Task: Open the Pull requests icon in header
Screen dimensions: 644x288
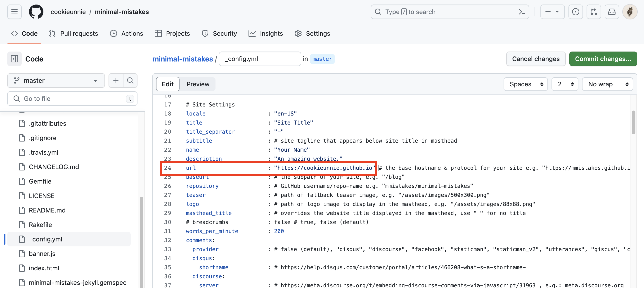Action: click(x=594, y=12)
